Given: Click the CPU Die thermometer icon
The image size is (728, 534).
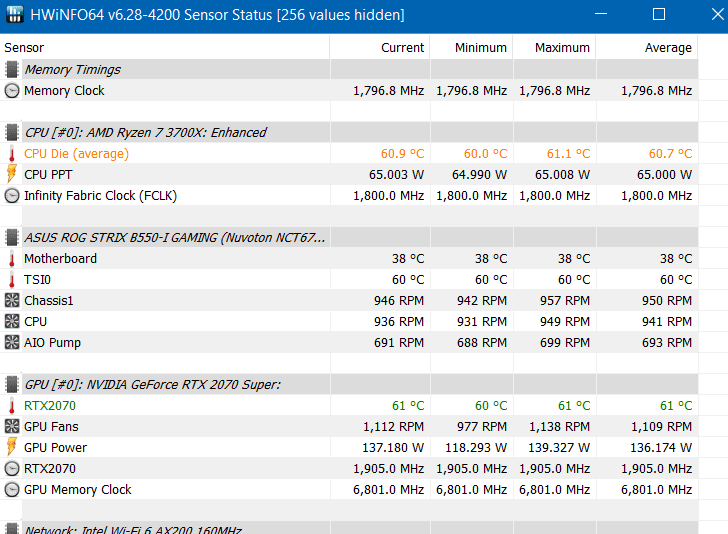Looking at the screenshot, I should click(x=12, y=154).
